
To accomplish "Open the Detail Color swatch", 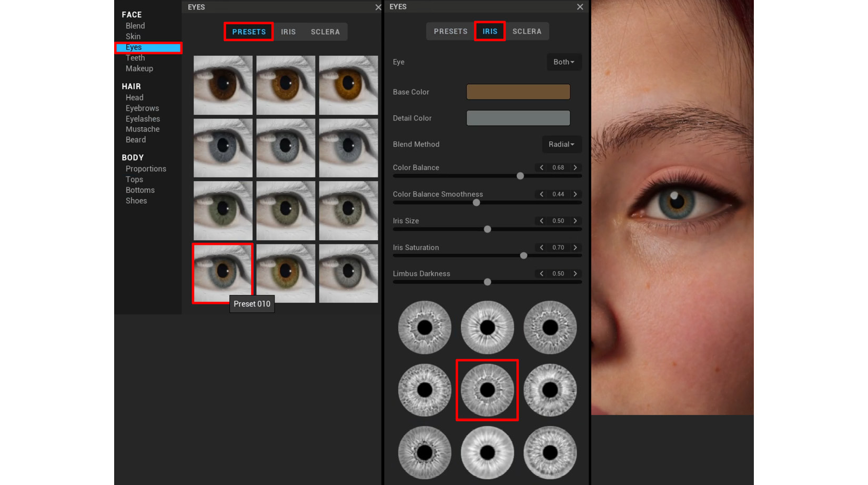I will point(518,118).
